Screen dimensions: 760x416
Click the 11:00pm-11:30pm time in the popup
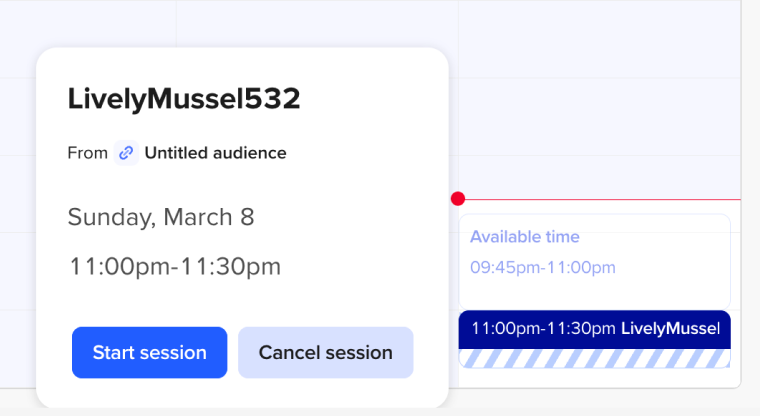click(x=174, y=267)
